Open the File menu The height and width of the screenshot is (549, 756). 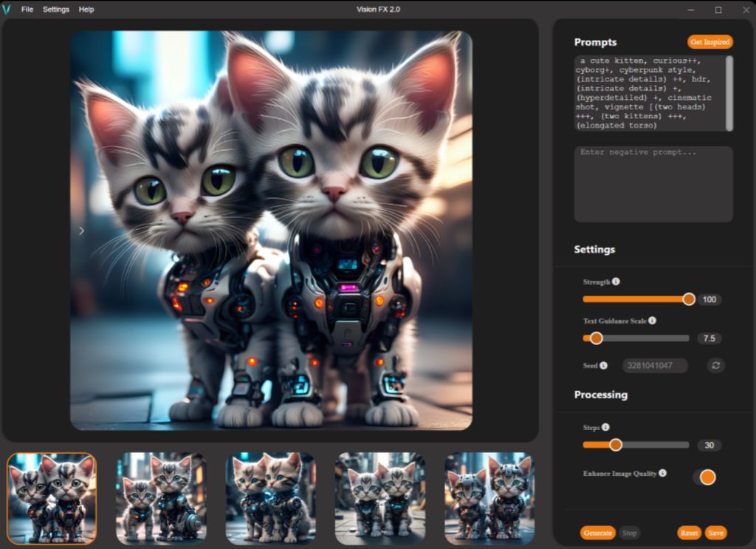coord(27,9)
